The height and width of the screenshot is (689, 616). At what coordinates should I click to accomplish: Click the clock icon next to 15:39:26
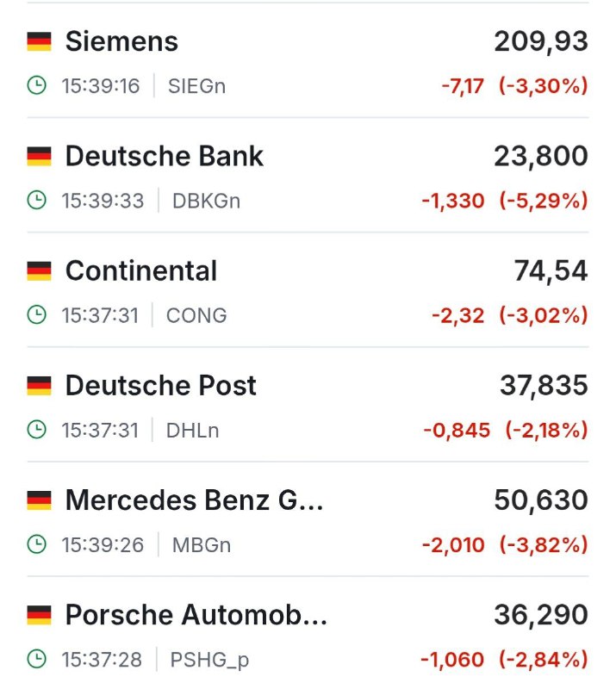coord(36,544)
